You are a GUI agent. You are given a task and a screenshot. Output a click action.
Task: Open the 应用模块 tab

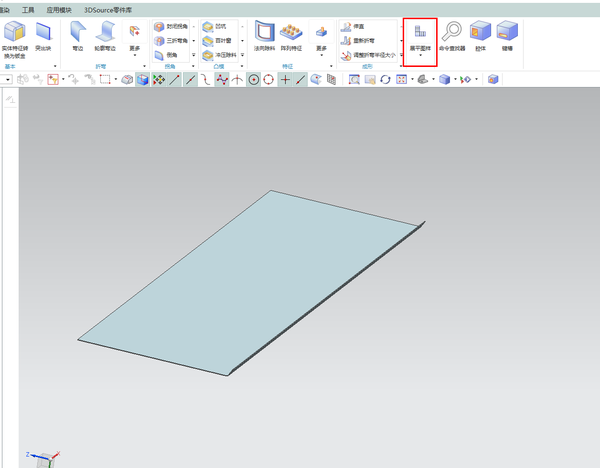[59, 10]
